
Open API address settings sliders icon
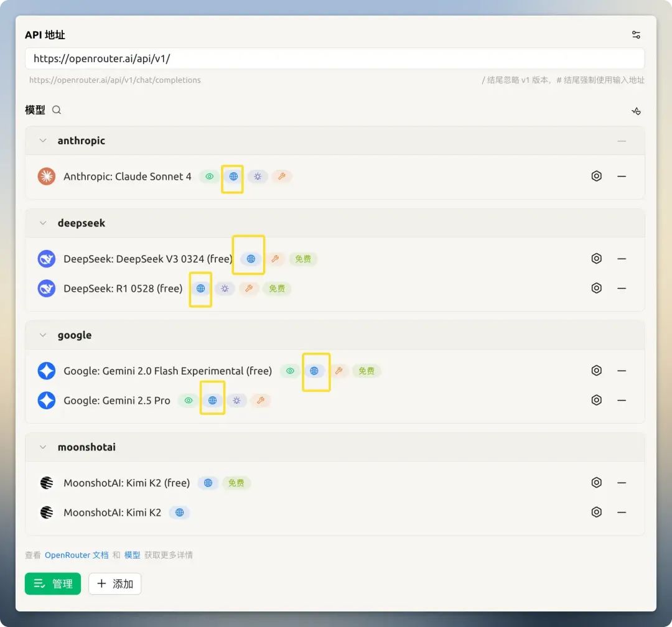tap(636, 35)
